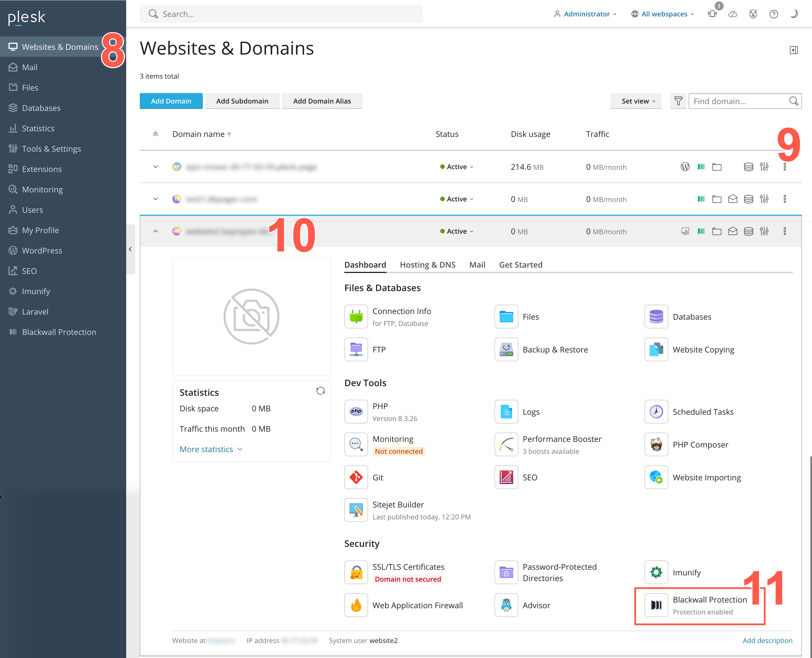Click the WordPress sidebar icon
The image size is (812, 658).
click(x=13, y=250)
